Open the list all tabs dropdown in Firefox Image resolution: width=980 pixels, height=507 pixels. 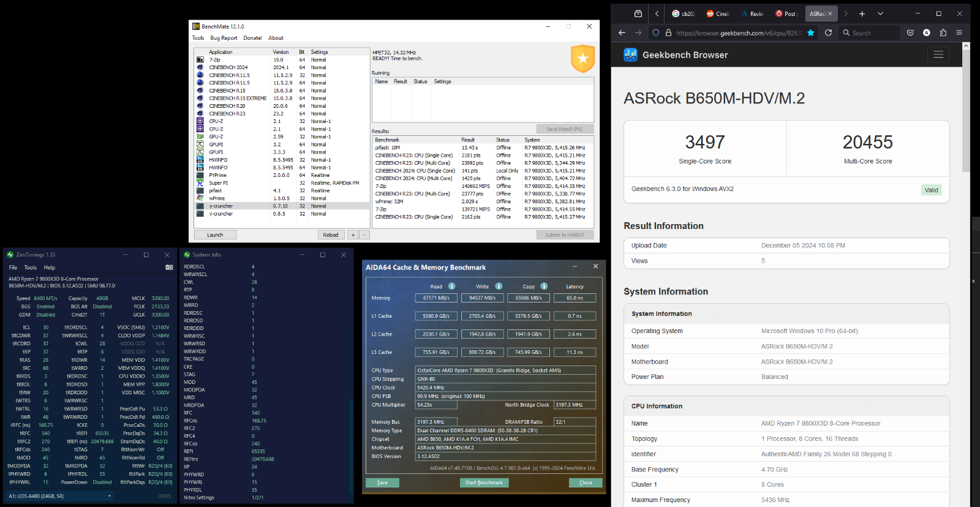pos(880,13)
